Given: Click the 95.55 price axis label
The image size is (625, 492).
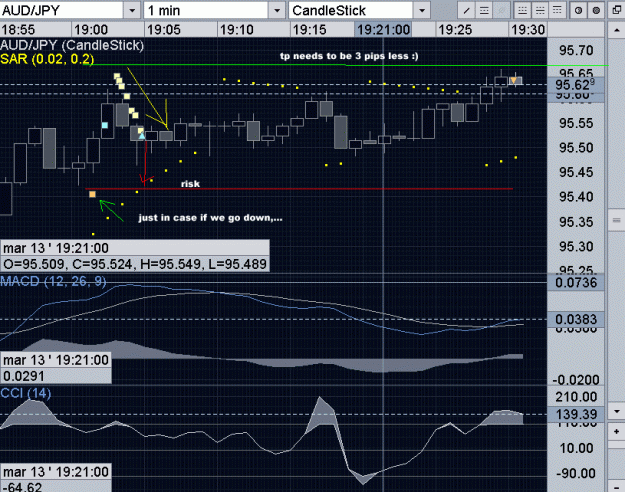Looking at the screenshot, I should tap(576, 123).
